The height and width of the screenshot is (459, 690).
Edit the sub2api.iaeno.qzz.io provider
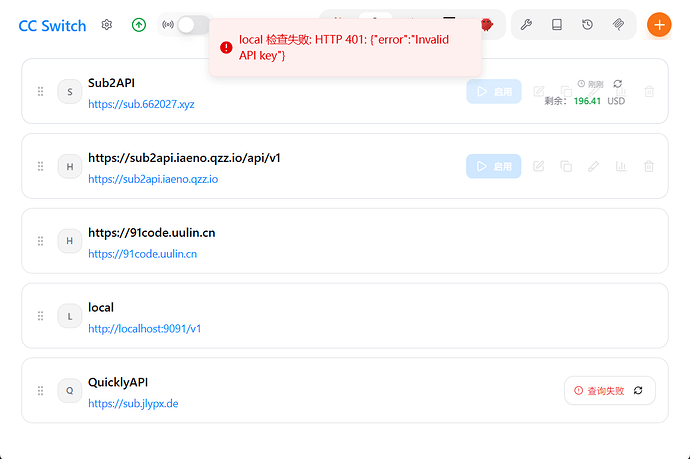click(x=539, y=166)
